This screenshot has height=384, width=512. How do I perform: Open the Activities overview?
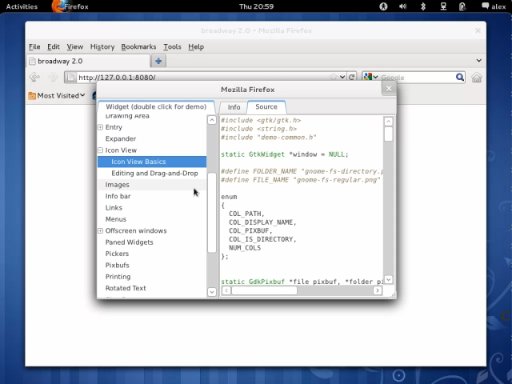tap(22, 6)
